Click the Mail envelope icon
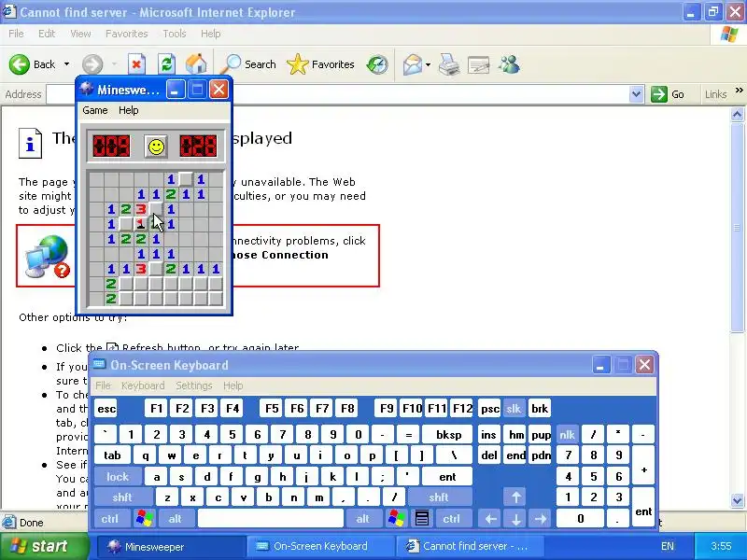 coord(413,64)
